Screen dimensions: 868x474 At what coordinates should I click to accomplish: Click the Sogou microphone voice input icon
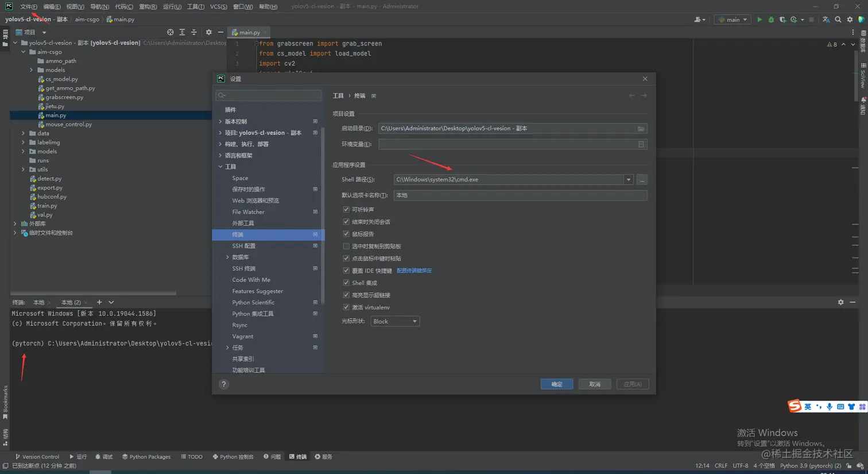click(x=830, y=407)
